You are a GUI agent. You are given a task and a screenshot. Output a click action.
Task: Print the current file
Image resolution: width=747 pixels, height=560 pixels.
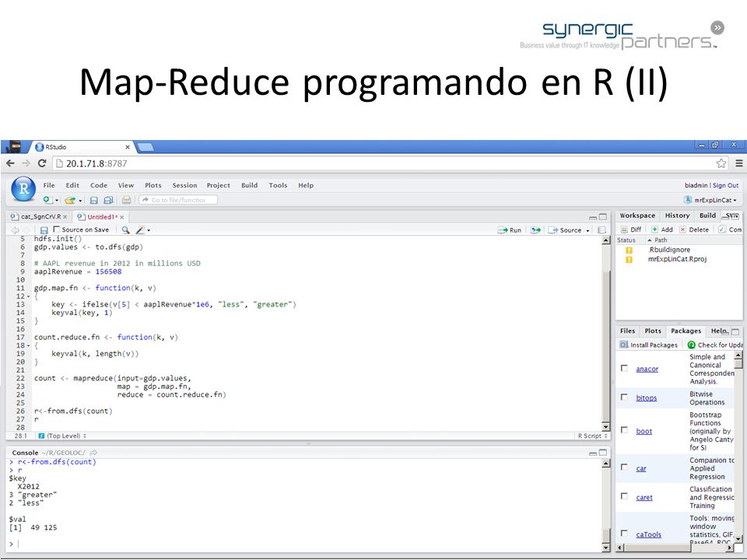(126, 201)
